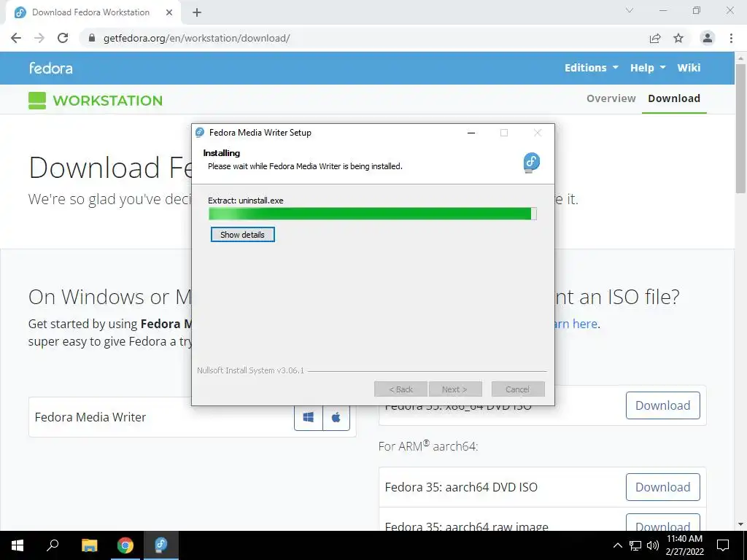The width and height of the screenshot is (747, 560).
Task: Open network status tray icon
Action: pyautogui.click(x=635, y=545)
